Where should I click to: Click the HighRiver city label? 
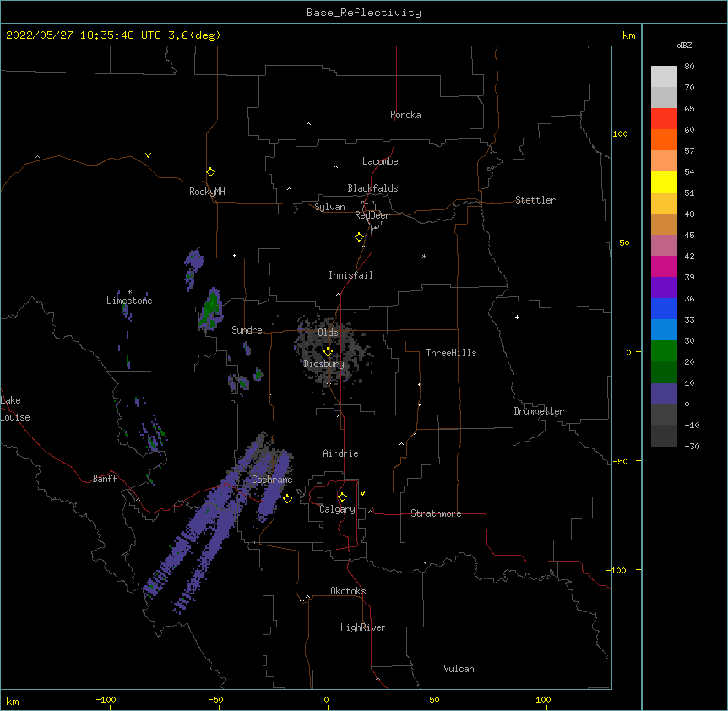(363, 627)
